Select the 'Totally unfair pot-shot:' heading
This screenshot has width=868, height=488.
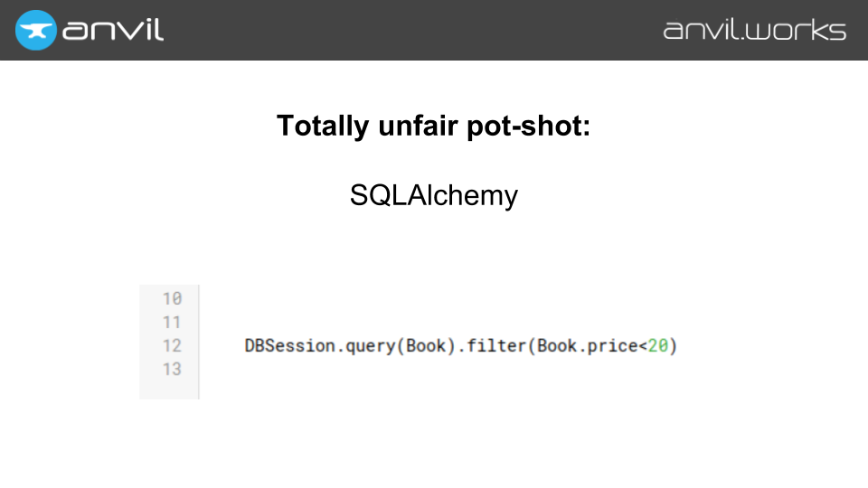(433, 126)
